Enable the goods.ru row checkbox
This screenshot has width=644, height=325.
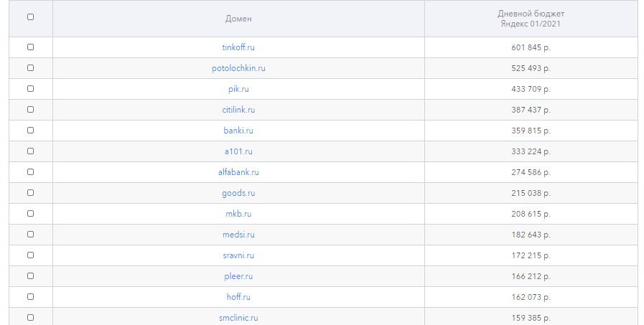pos(30,192)
